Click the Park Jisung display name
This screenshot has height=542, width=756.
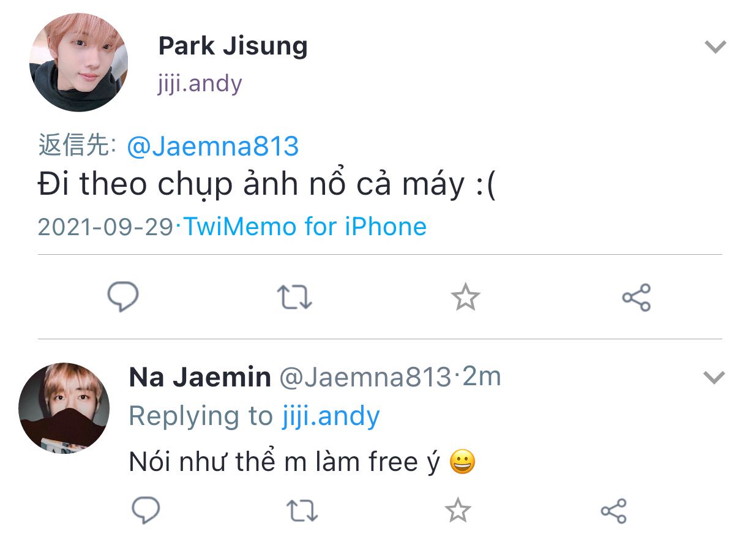click(x=233, y=46)
